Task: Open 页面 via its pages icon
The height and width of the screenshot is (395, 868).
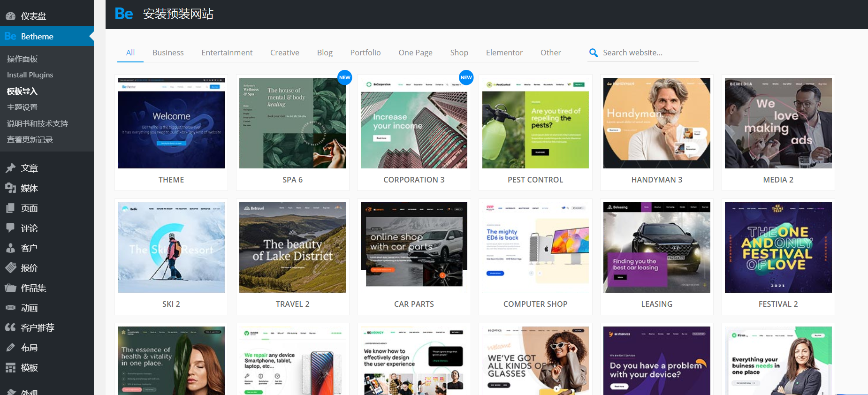Action: click(10, 208)
